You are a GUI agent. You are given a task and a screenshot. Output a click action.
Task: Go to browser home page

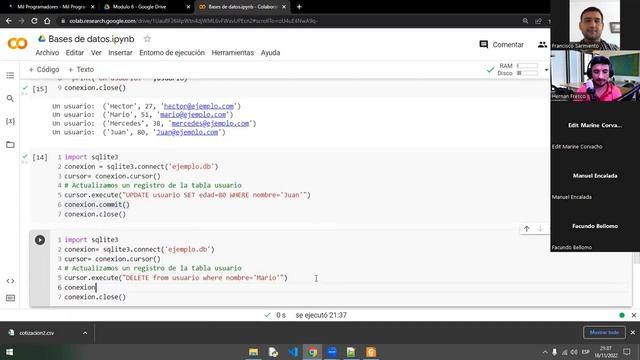click(47, 21)
